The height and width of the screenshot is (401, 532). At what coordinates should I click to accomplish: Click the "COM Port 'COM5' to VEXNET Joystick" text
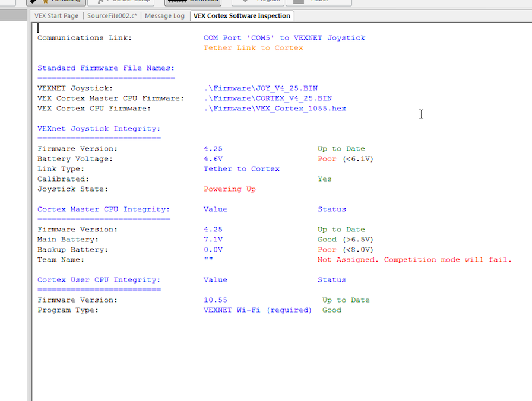284,37
